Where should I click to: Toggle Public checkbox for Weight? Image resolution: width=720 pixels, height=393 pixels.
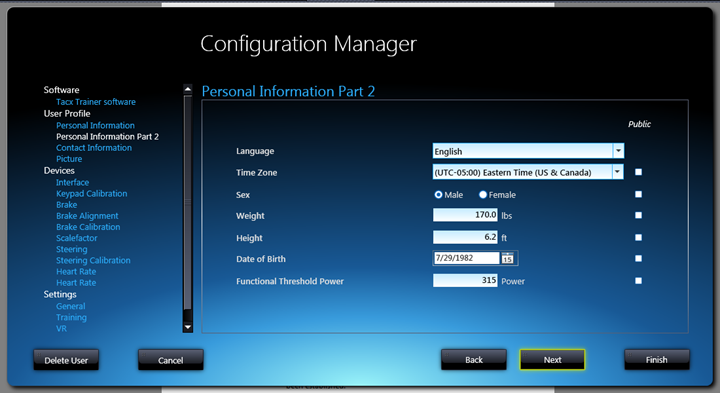click(x=638, y=215)
